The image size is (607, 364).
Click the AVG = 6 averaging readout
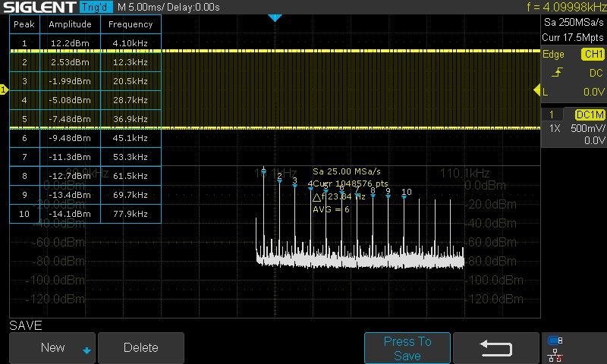pos(331,209)
